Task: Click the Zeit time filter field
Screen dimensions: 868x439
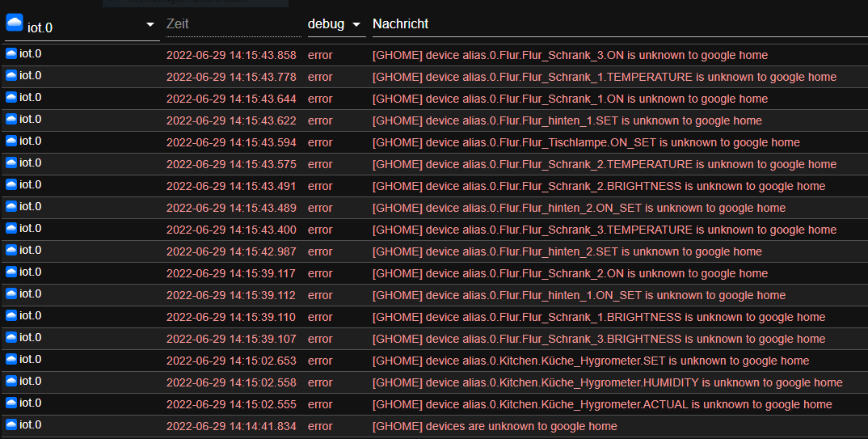Action: pos(234,24)
